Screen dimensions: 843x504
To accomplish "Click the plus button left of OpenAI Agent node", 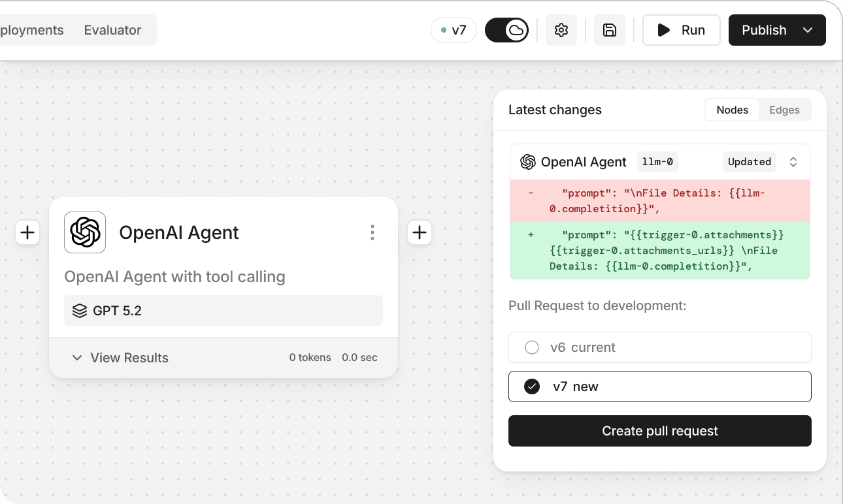I will coord(27,232).
